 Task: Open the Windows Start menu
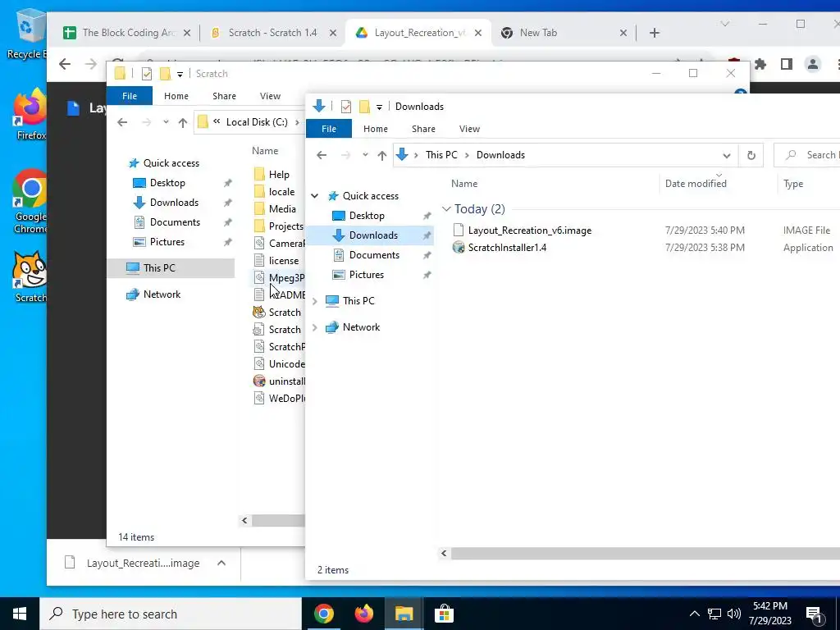[20, 614]
